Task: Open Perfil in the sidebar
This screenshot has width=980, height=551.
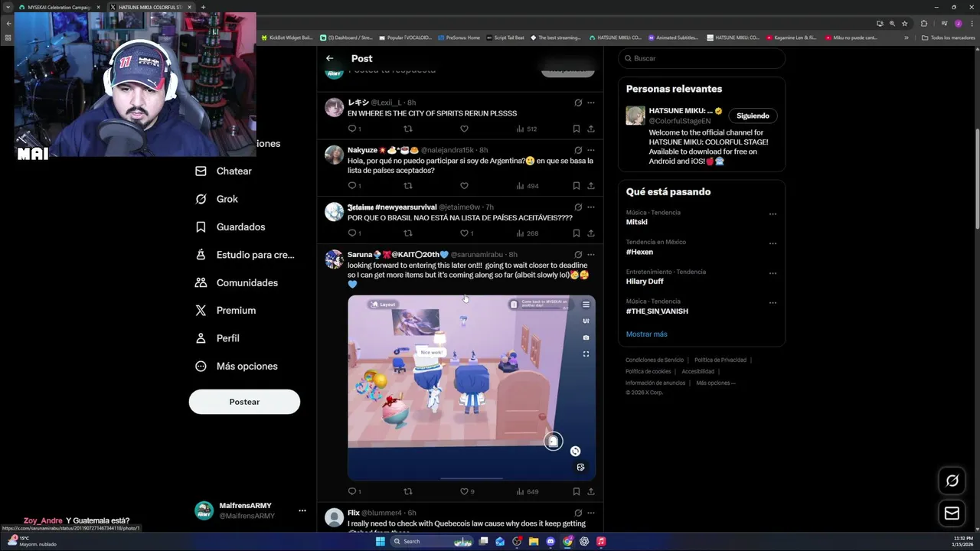Action: click(x=217, y=338)
